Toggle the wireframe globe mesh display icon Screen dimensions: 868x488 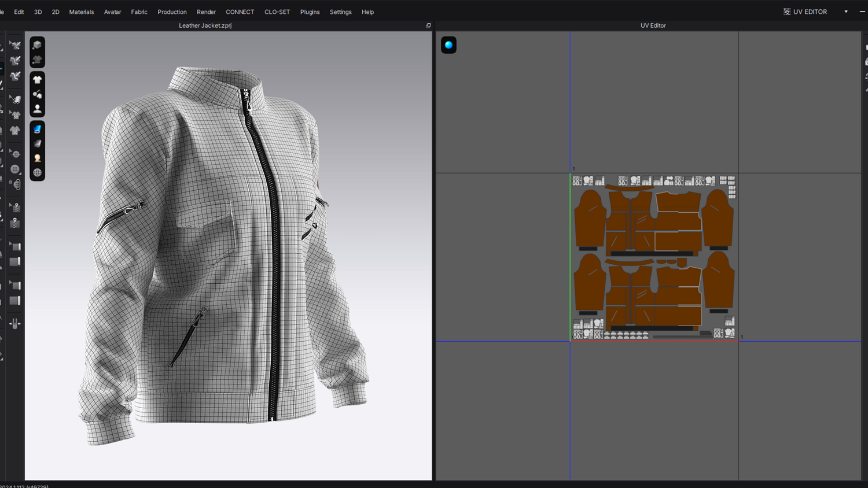click(x=38, y=172)
